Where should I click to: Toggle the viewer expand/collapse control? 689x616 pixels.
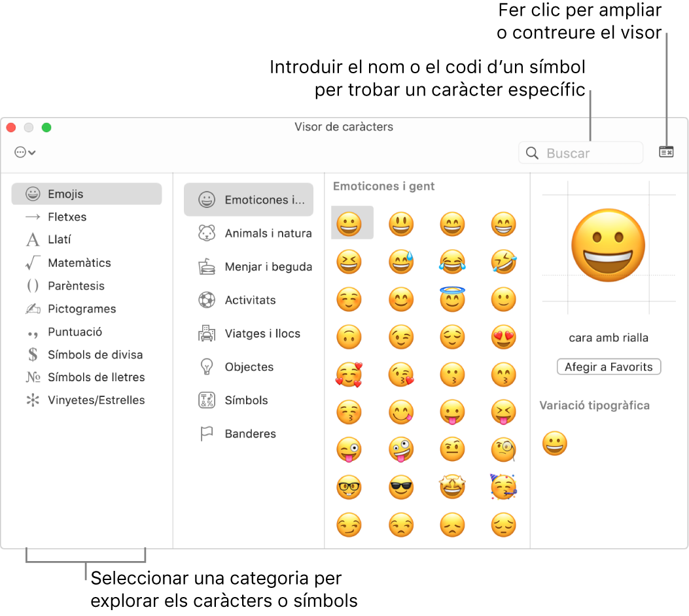[x=666, y=152]
